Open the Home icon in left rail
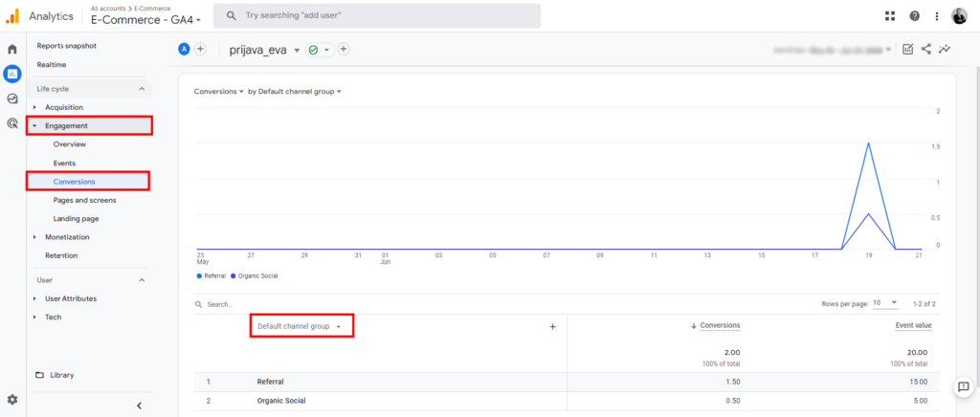 click(x=12, y=49)
